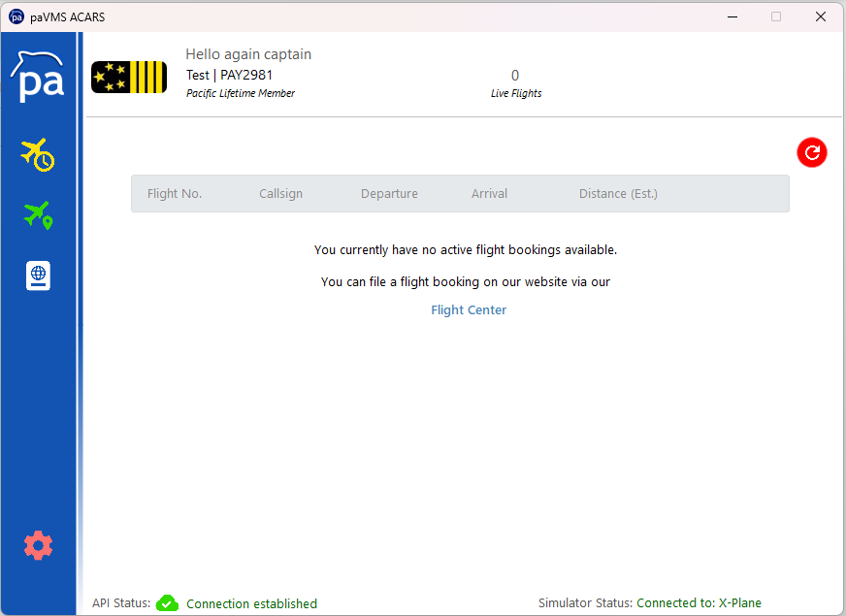Click the Live Flights count value 0

pyautogui.click(x=515, y=75)
